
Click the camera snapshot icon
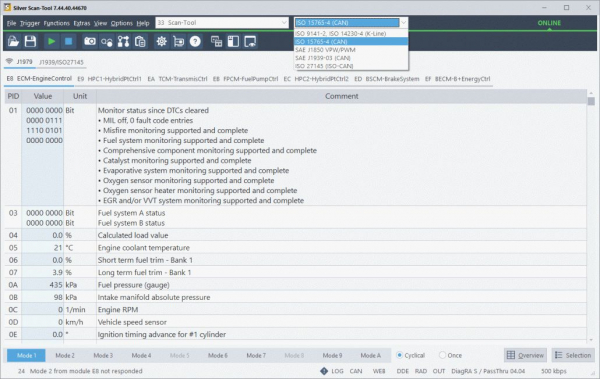(90, 41)
